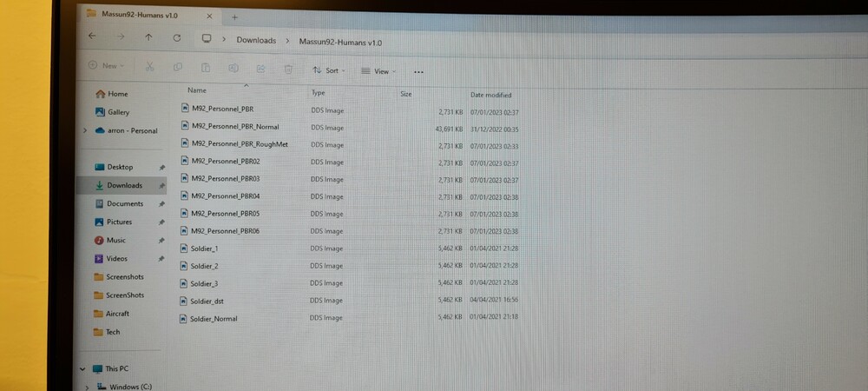
Task: Click the This PC monitor icon in address bar
Action: [207, 39]
